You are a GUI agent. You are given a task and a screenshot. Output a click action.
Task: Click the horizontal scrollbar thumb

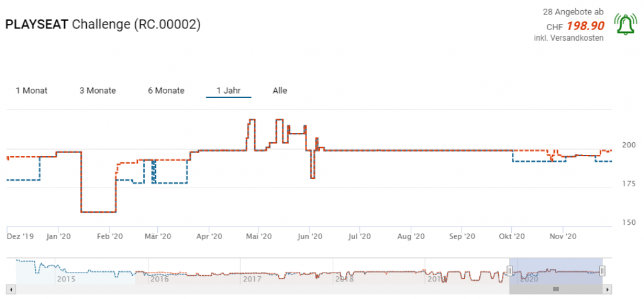click(556, 290)
